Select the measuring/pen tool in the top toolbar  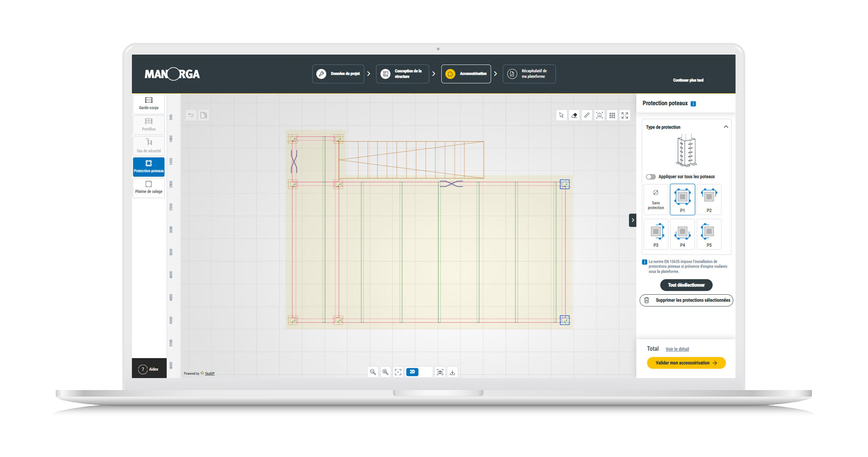click(x=587, y=115)
